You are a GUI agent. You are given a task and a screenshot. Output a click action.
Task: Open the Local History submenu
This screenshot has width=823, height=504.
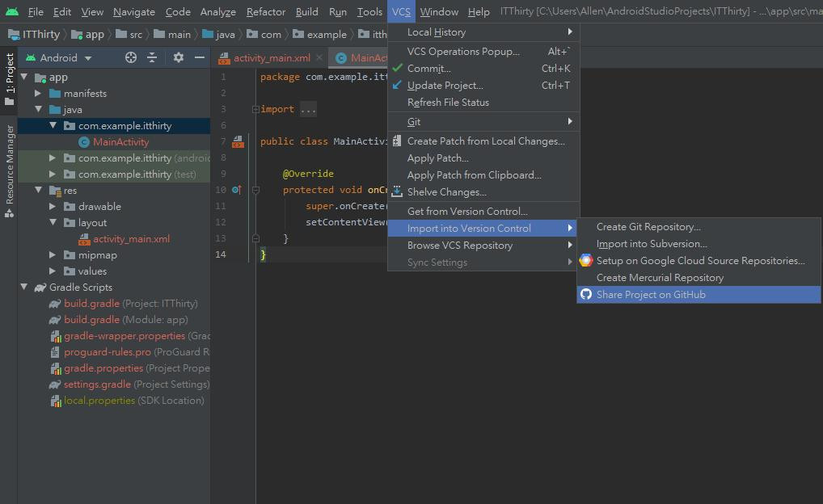coord(483,32)
